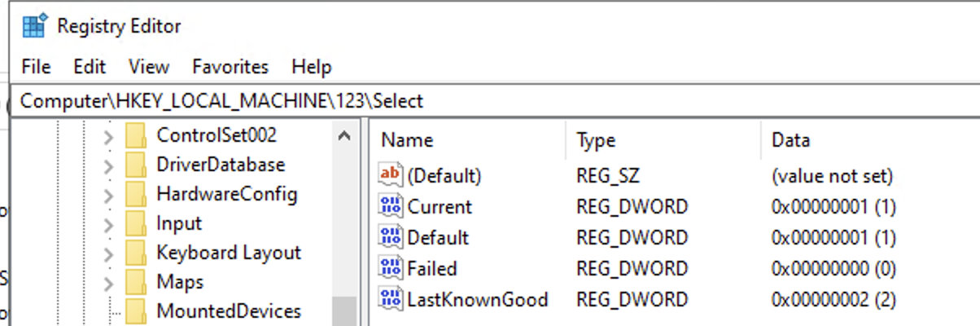Viewport: 980px width, 326px height.
Task: Expand the Maps key chevron
Action: point(108,283)
